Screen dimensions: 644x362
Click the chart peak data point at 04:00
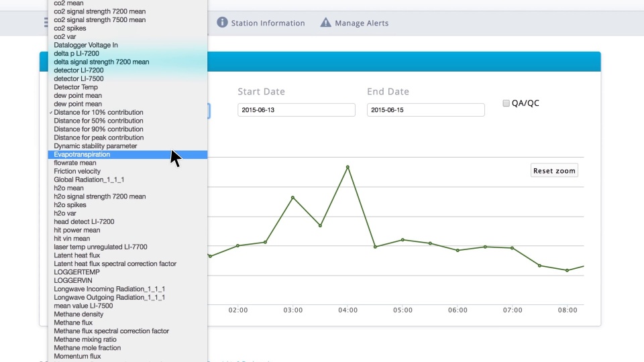click(347, 167)
